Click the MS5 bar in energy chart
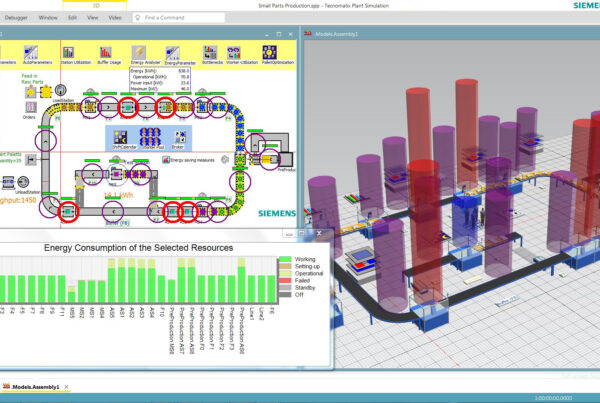 [72, 294]
